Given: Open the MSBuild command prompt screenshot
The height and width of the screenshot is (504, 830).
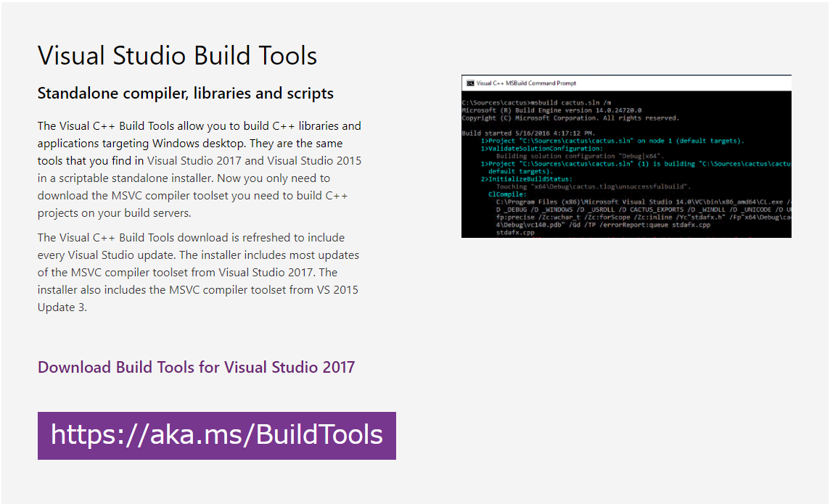Looking at the screenshot, I should pos(626,156).
